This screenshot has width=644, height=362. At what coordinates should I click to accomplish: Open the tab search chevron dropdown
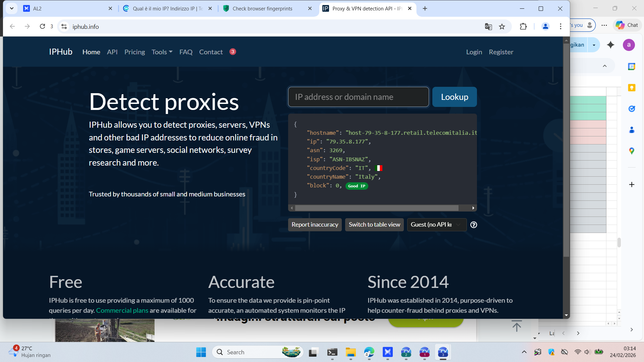(12, 8)
